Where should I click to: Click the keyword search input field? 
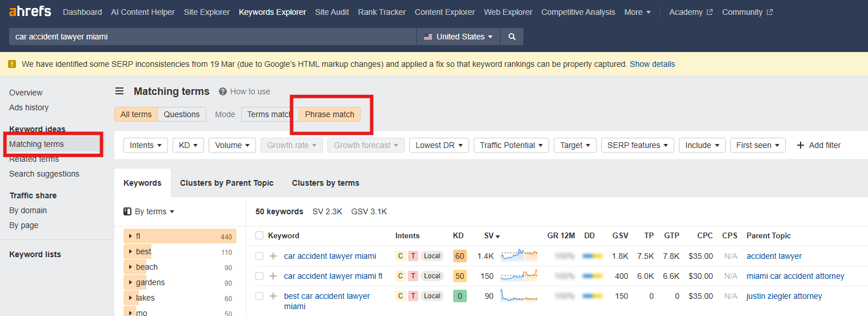coord(213,37)
